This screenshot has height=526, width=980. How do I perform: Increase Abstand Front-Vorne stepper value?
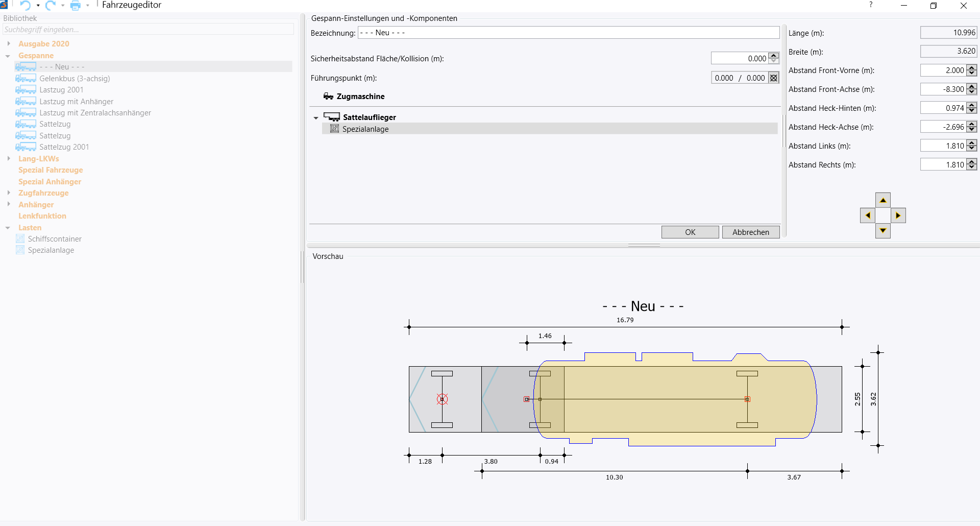972,67
